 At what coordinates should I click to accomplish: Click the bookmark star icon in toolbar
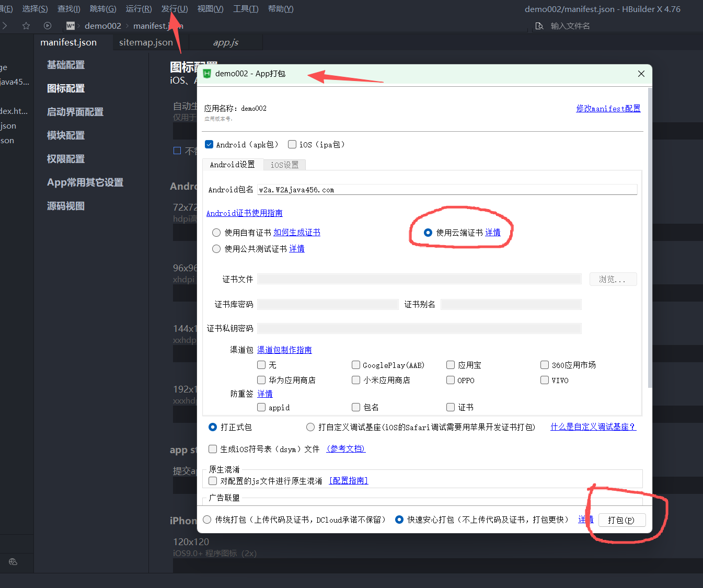[26, 26]
